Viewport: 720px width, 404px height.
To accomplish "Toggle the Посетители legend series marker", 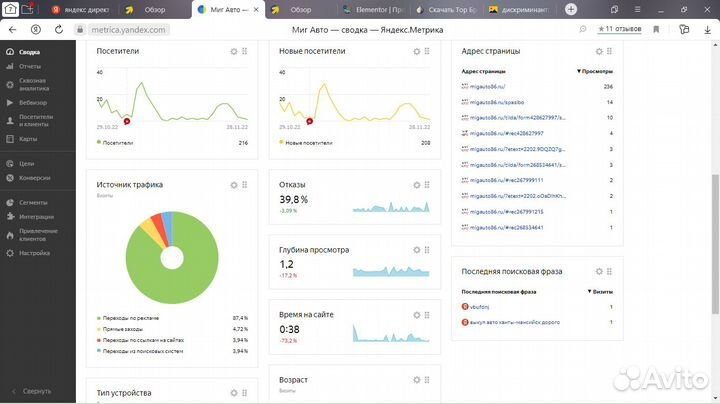I will tap(99, 142).
